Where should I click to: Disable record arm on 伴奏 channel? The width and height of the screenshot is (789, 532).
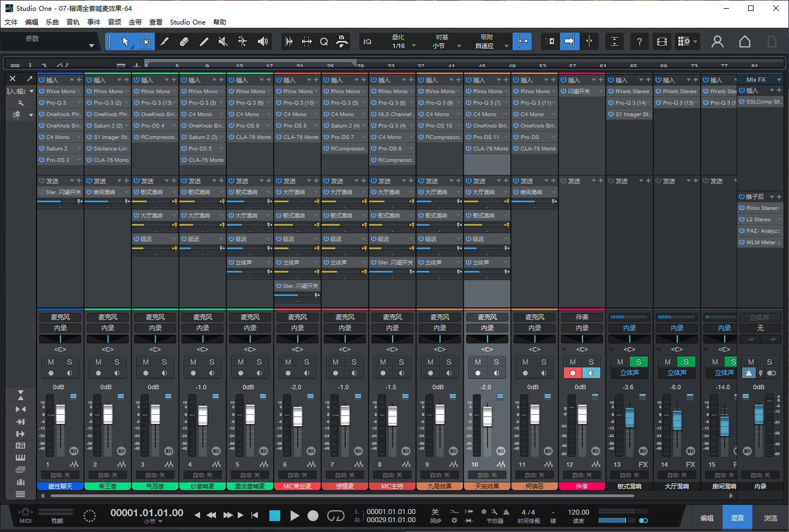(x=573, y=373)
